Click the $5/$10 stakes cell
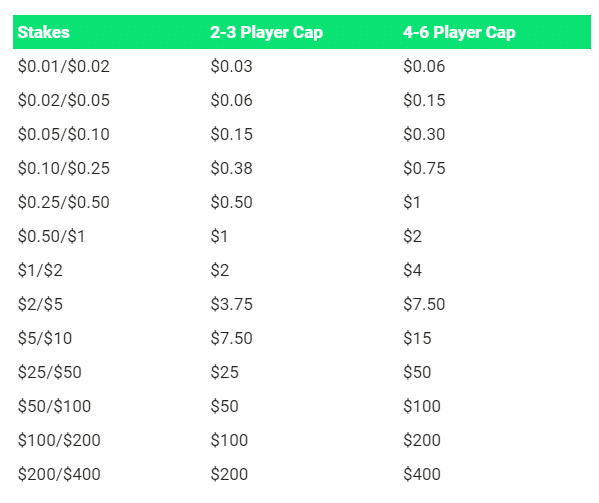Image resolution: width=599 pixels, height=503 pixels. [45, 338]
